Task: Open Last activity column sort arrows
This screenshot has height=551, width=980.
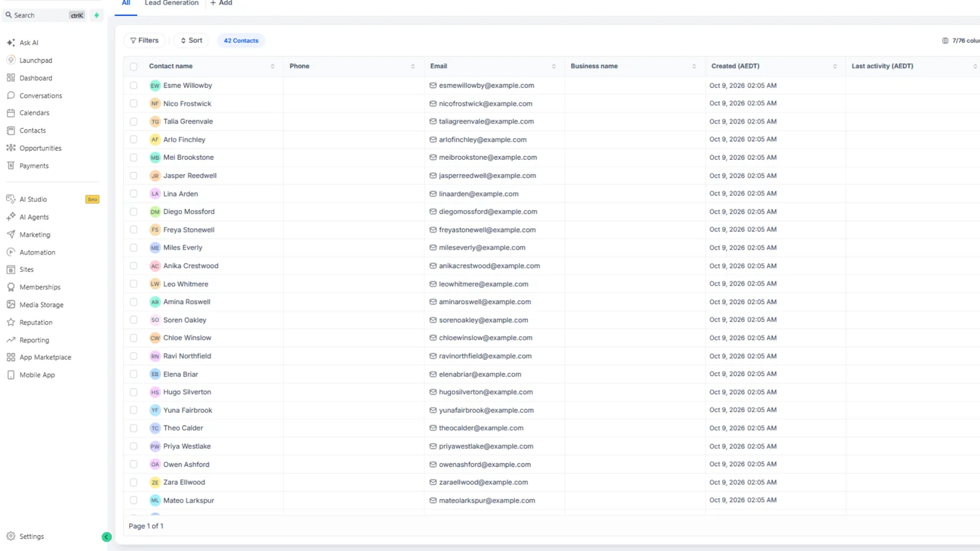Action: [975, 66]
